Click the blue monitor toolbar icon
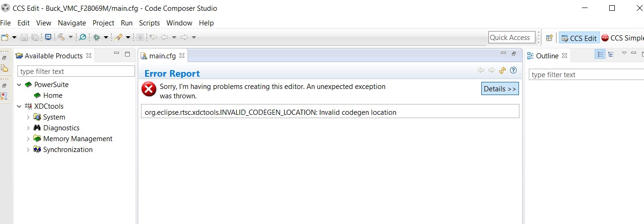The image size is (644, 224). pyautogui.click(x=48, y=37)
